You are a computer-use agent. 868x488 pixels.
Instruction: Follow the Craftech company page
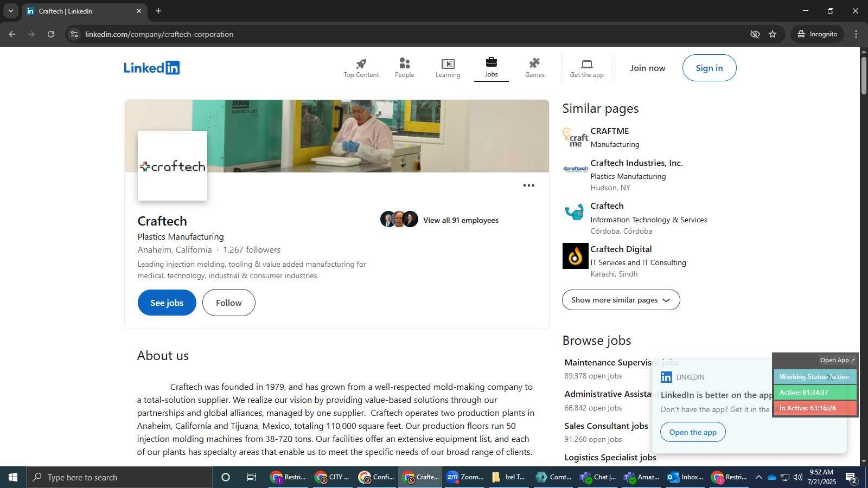(228, 303)
